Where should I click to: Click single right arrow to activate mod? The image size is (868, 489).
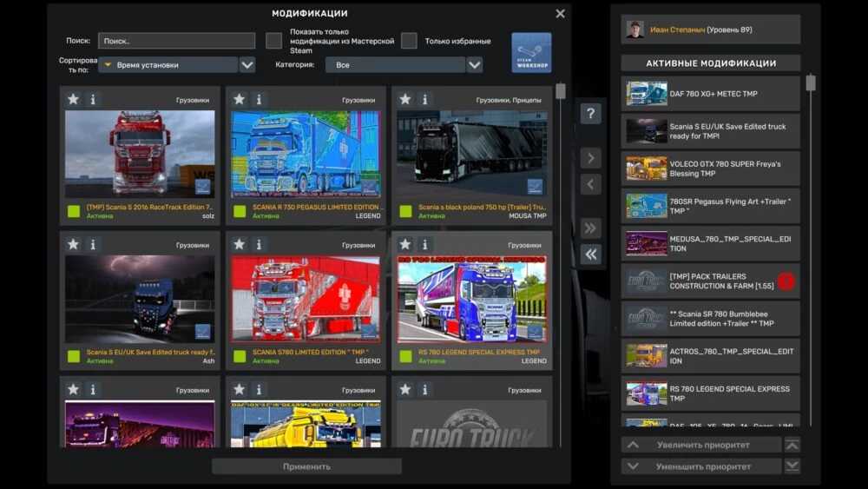click(x=590, y=158)
